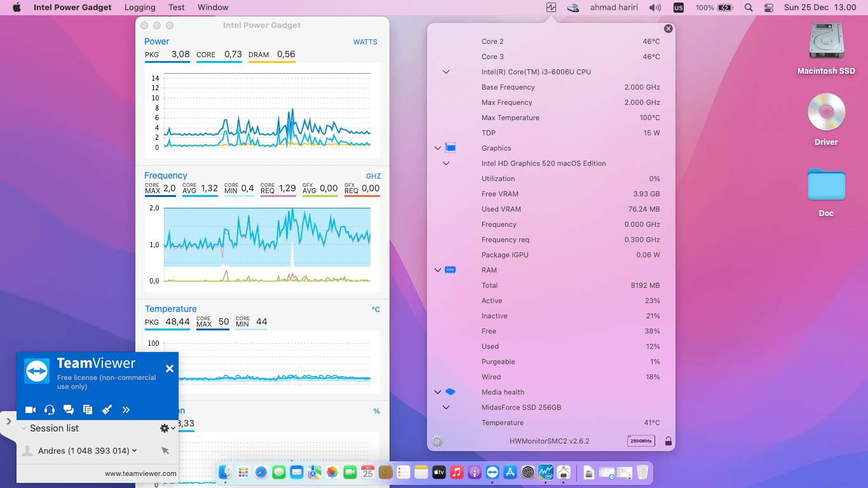Collapse the Intel HD Graphics 520 group
The width and height of the screenshot is (868, 488).
click(x=446, y=163)
